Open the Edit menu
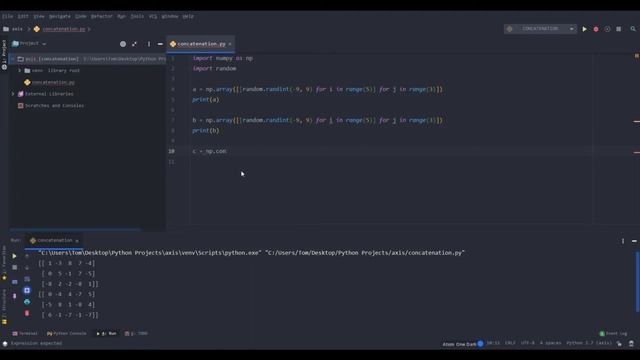640x360 pixels. (23, 16)
